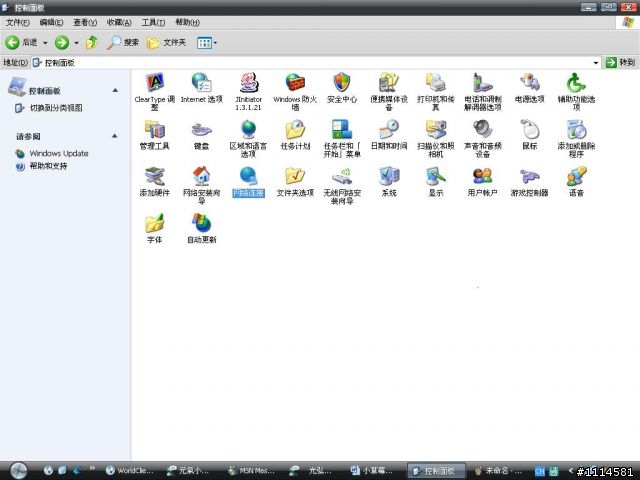Switch to 控制面板 taskbar button
Screen dimensions: 640x480
click(436, 471)
